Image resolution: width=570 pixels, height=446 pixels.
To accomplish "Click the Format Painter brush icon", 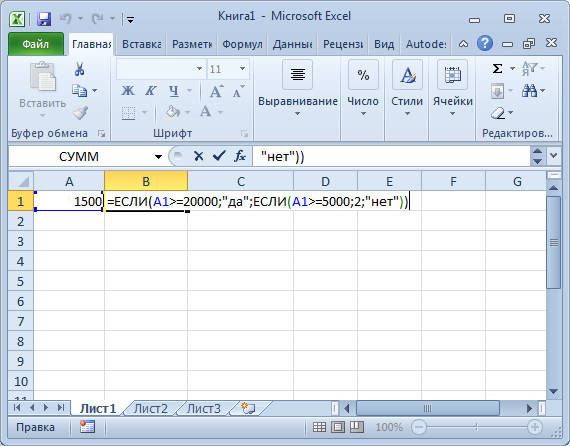I will click(80, 113).
